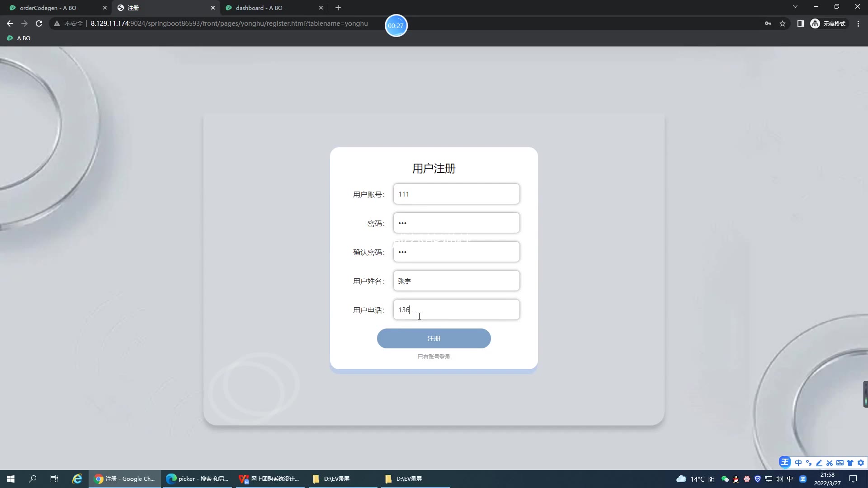
Task: Open Chrome side panel icon
Action: tap(800, 23)
